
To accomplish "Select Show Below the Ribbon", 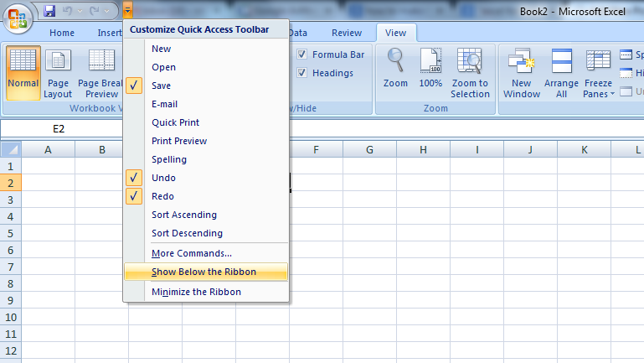I will click(x=206, y=272).
